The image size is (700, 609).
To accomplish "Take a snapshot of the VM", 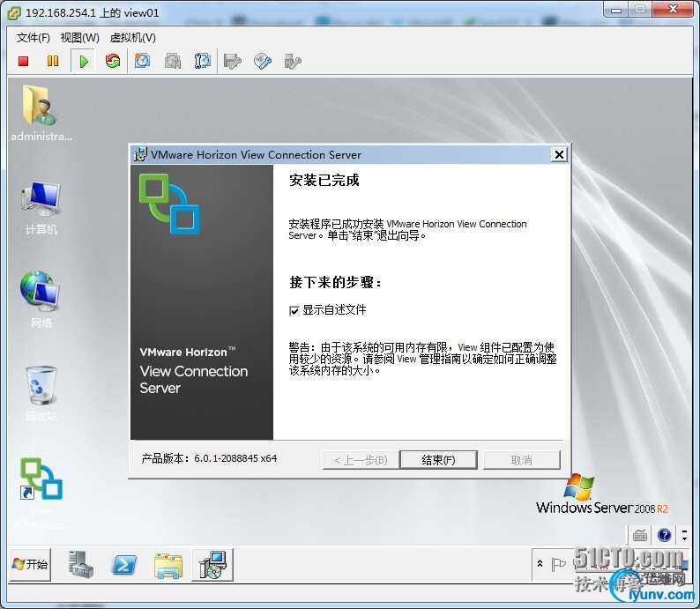I will [142, 61].
